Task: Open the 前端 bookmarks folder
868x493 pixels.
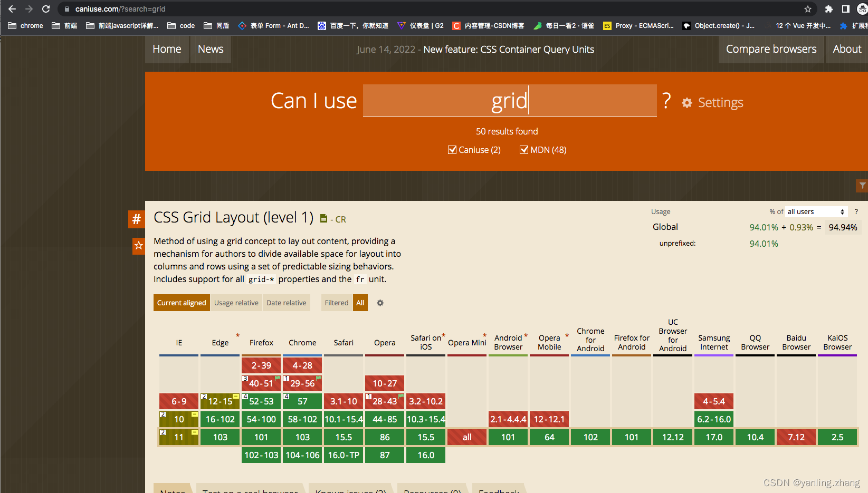Action: pyautogui.click(x=64, y=25)
